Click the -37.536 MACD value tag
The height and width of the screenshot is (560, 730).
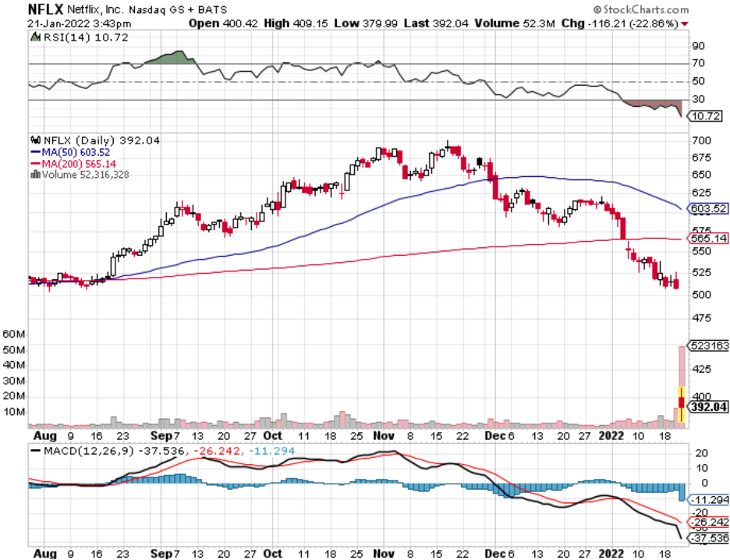point(708,538)
